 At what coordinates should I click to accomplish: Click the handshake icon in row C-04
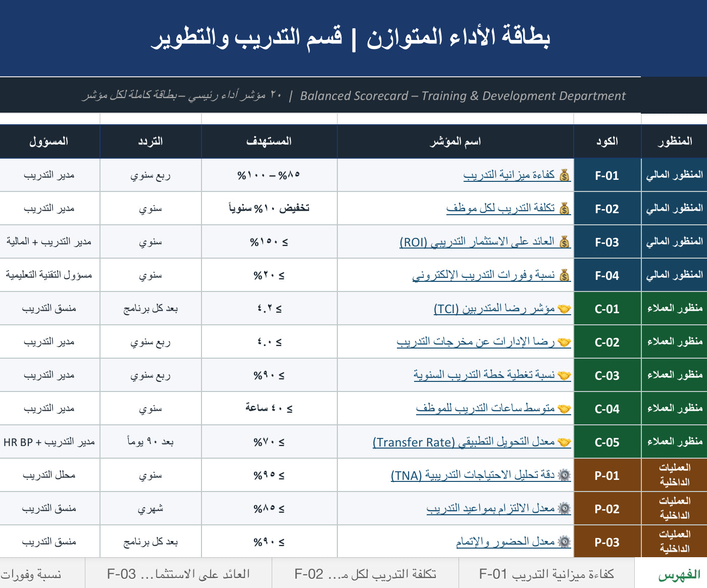(564, 409)
